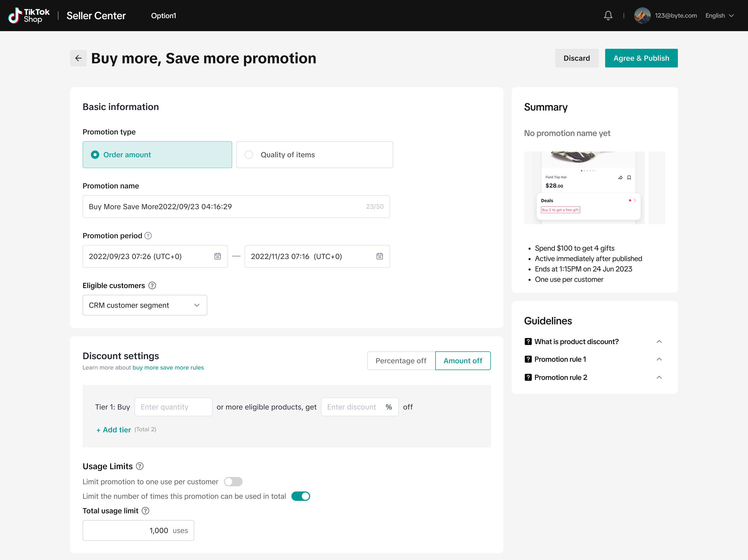The height and width of the screenshot is (560, 748).
Task: Click Usage Limits help icon
Action: coord(140,466)
